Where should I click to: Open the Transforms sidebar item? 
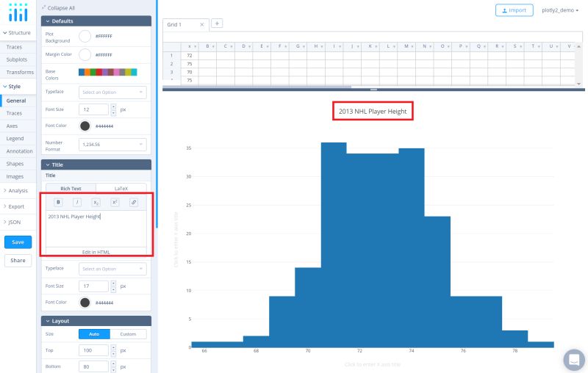point(20,72)
